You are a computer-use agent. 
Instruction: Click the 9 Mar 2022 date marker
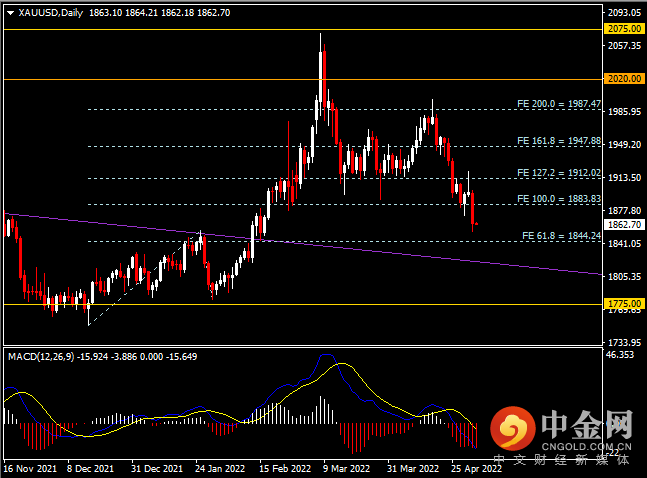click(346, 469)
